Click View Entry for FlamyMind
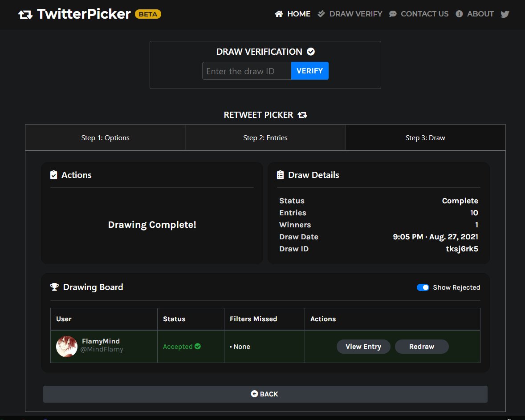525x420 pixels. pos(363,347)
